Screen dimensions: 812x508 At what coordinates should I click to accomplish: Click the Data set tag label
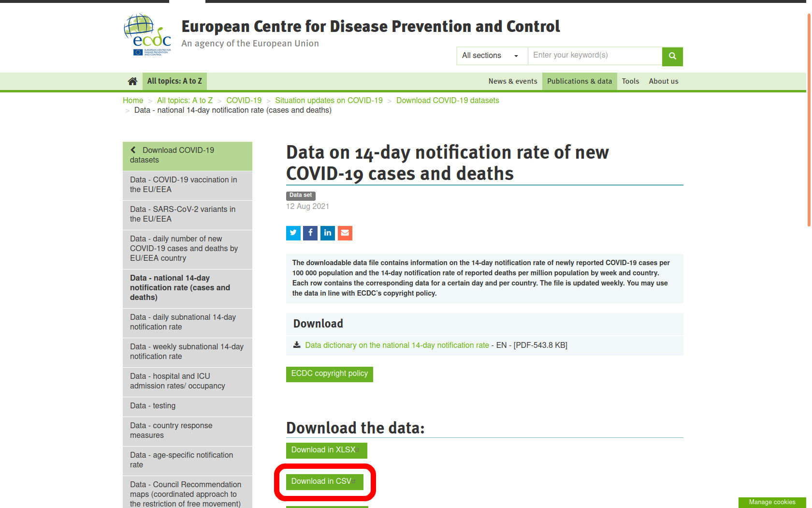tap(301, 195)
